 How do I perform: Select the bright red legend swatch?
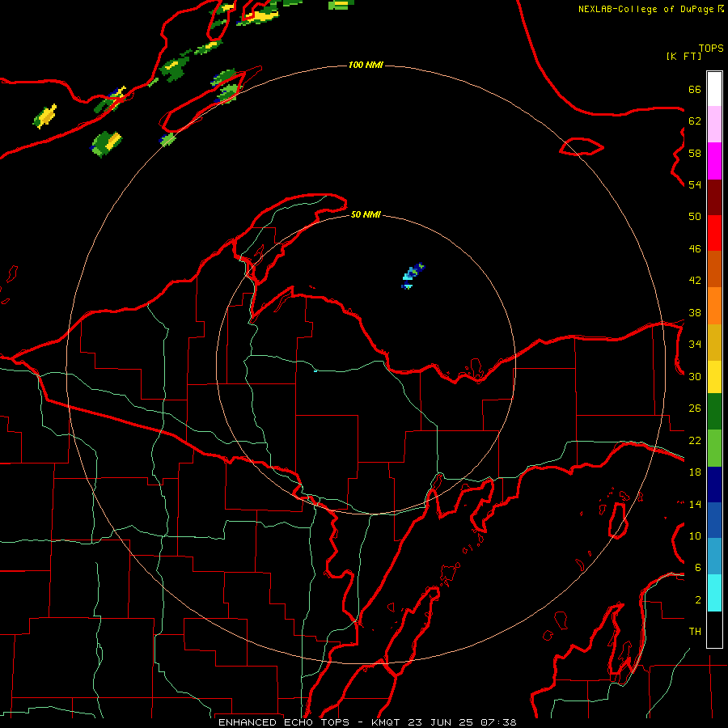pyautogui.click(x=714, y=233)
